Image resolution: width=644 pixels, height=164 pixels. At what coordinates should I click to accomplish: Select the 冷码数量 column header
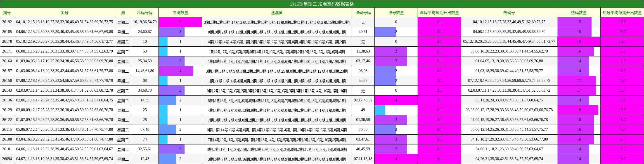tap(180, 13)
